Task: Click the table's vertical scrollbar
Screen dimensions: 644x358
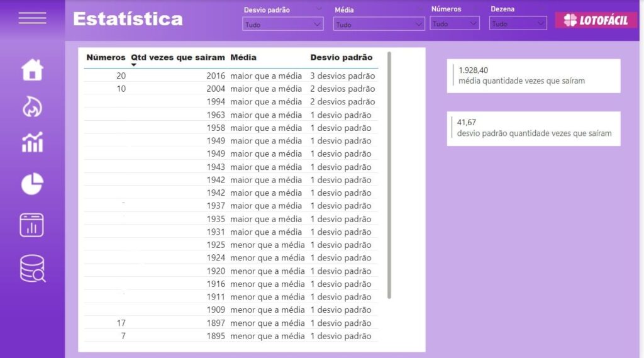Action: (389, 175)
